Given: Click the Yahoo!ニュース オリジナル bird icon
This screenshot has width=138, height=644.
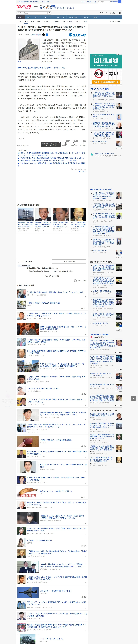Looking at the screenshot, I should coord(92,155).
